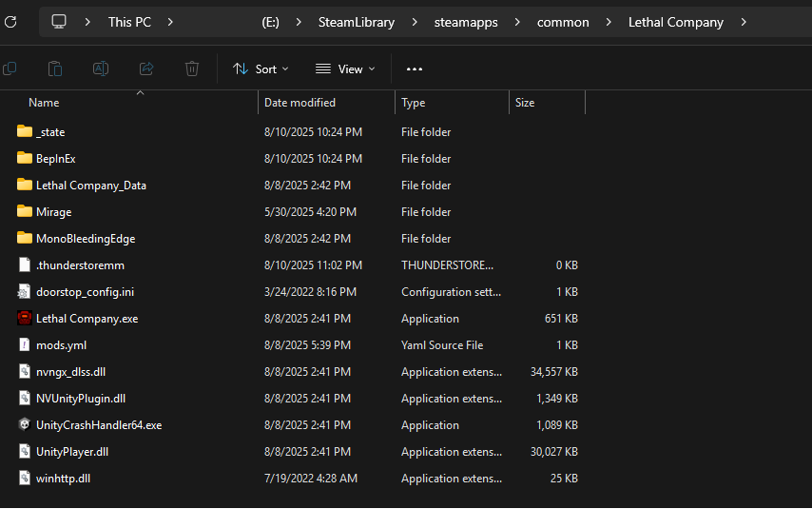Select the BepInEx folder icon
This screenshot has width=812, height=509.
[25, 158]
